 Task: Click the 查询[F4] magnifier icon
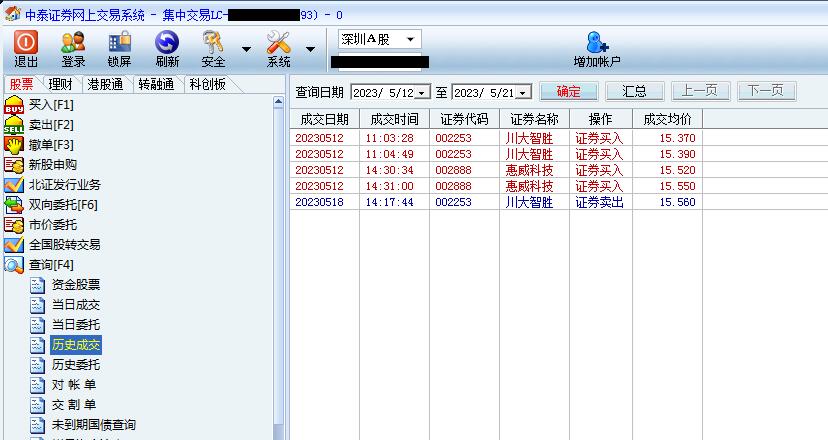pos(14,265)
